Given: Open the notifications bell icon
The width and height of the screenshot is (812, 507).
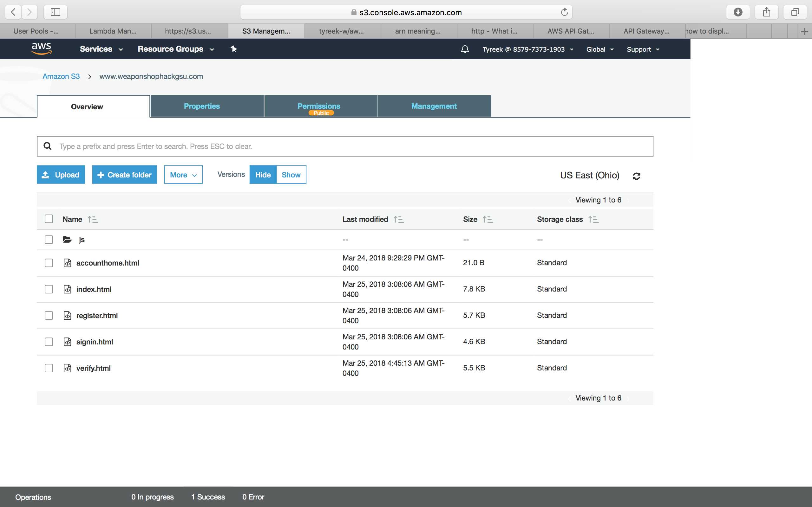Looking at the screenshot, I should (465, 49).
